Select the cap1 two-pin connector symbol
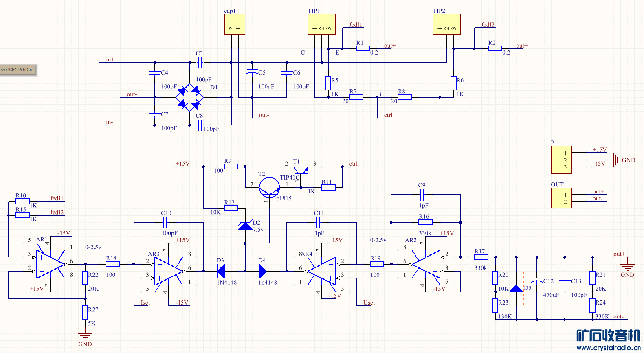The height and width of the screenshot is (353, 644). pyautogui.click(x=235, y=24)
